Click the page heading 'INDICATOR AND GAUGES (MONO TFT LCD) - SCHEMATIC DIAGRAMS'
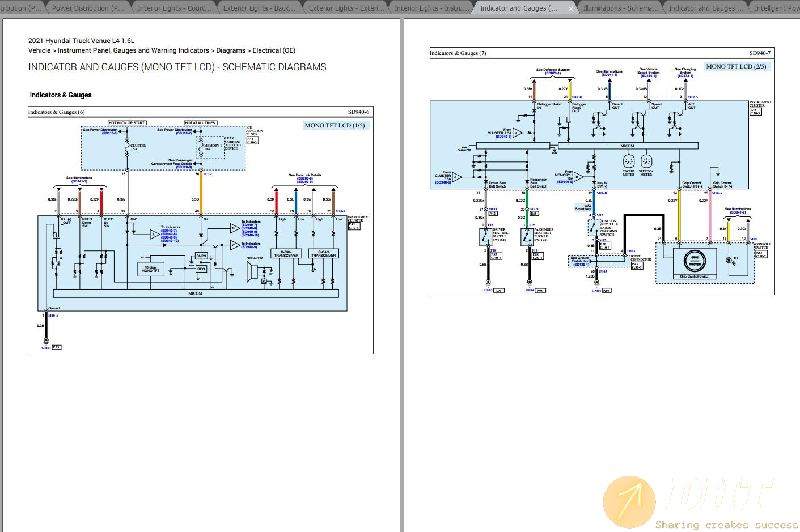 pos(177,67)
